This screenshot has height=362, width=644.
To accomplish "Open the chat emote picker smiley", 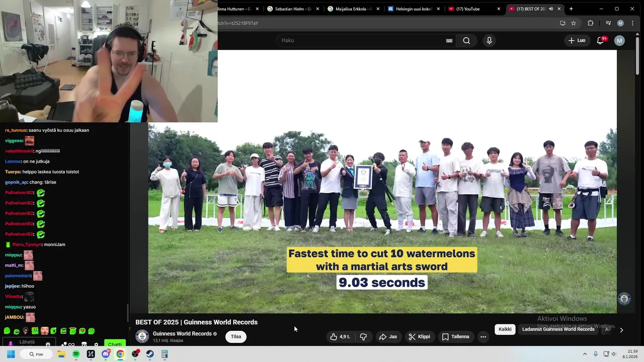I will point(48,344).
